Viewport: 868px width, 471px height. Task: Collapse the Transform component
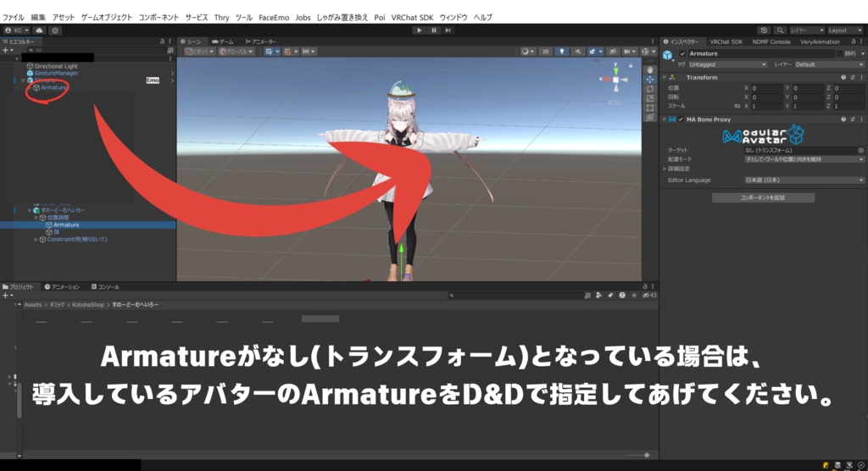665,77
